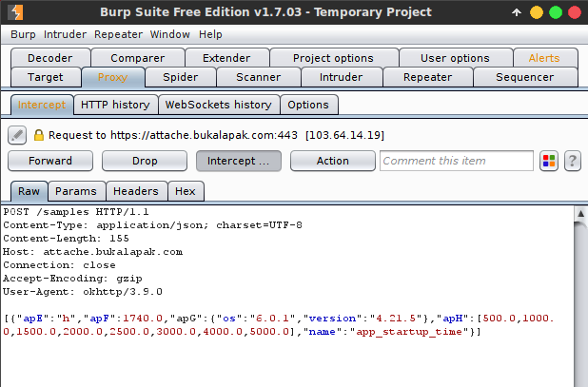Switch to the Hex view tab
The image size is (588, 387).
click(x=186, y=191)
